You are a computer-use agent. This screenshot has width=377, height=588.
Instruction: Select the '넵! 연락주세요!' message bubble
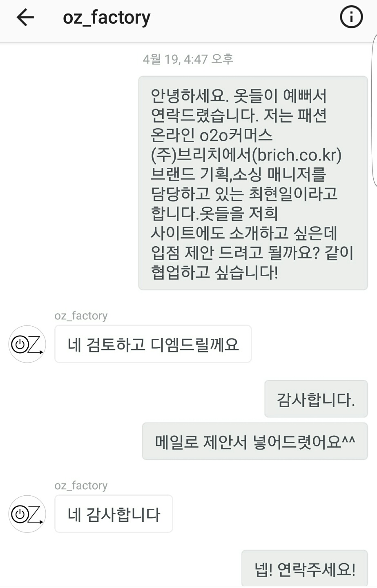click(x=305, y=568)
